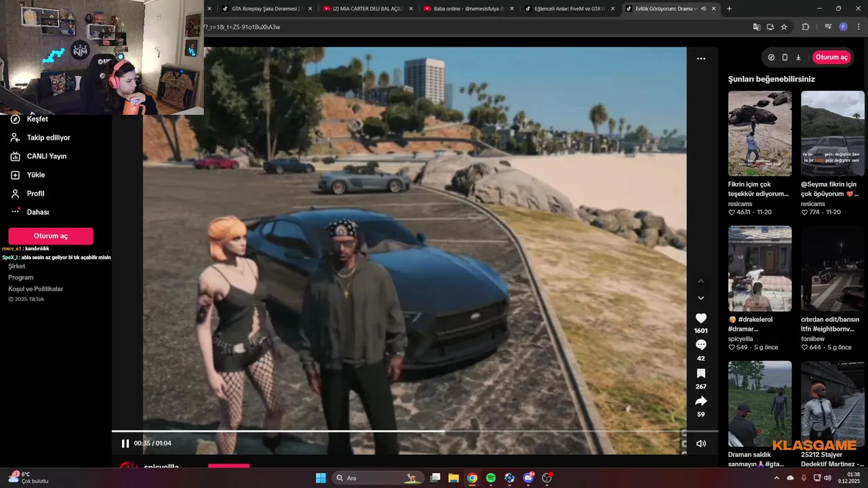The image size is (868, 488).
Task: Open a new Chrome tab
Action: (x=729, y=9)
